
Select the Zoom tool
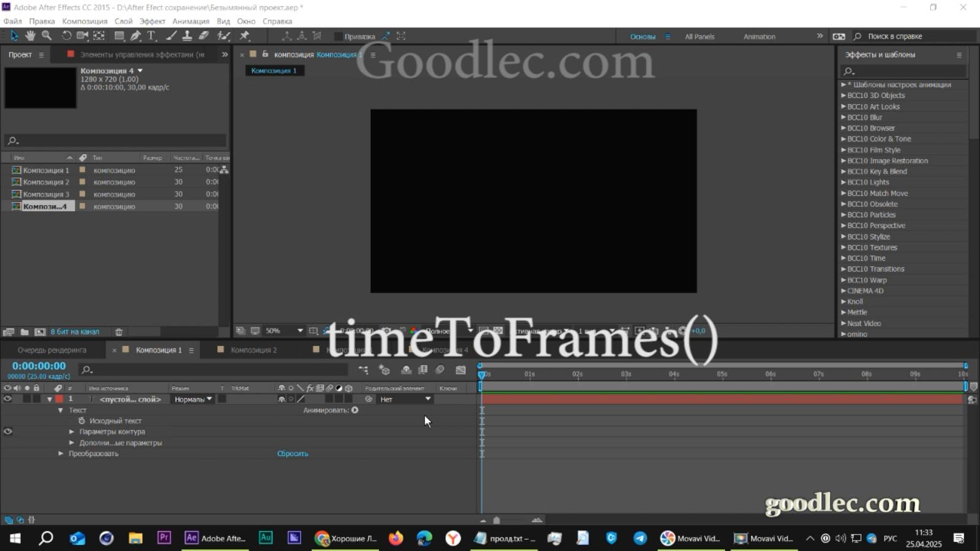[x=47, y=36]
